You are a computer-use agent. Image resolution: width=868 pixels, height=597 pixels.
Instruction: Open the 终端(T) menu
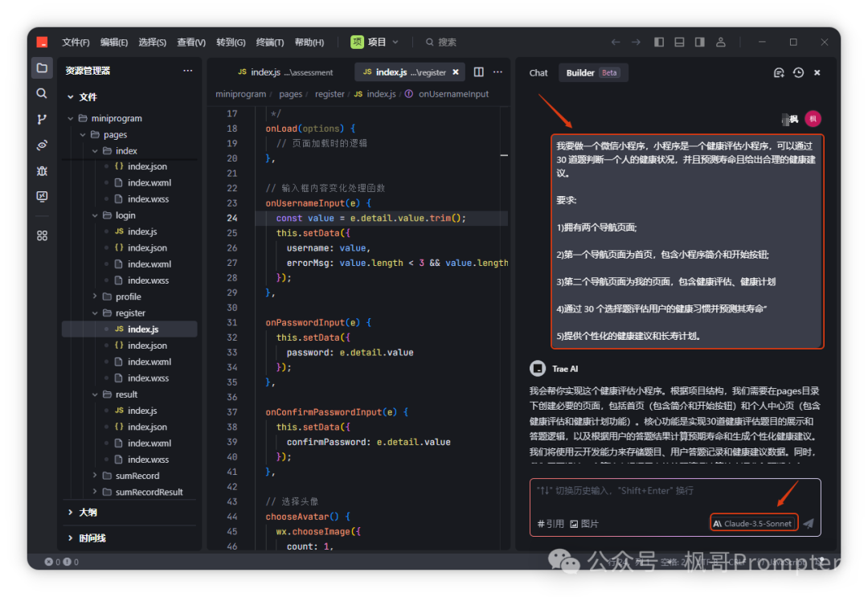pos(269,43)
